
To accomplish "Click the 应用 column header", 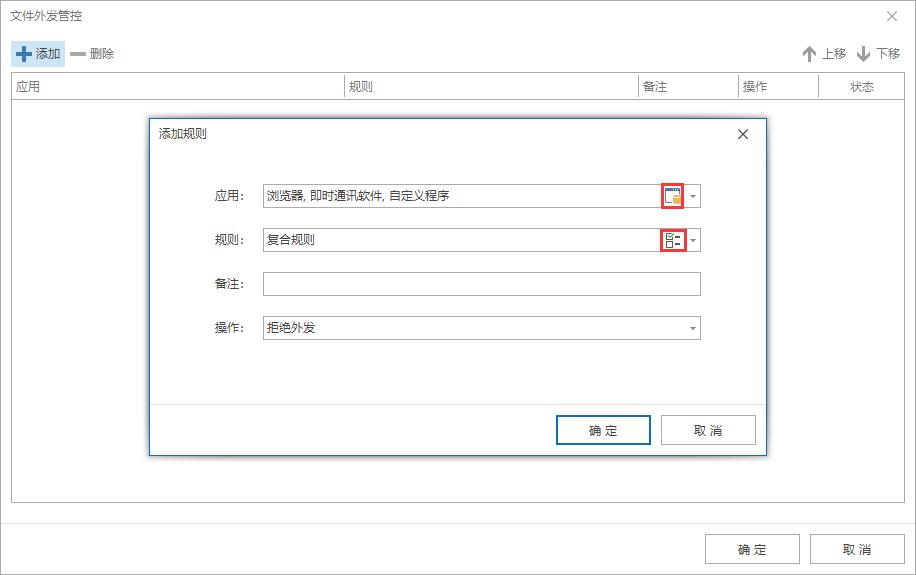I will tap(178, 87).
